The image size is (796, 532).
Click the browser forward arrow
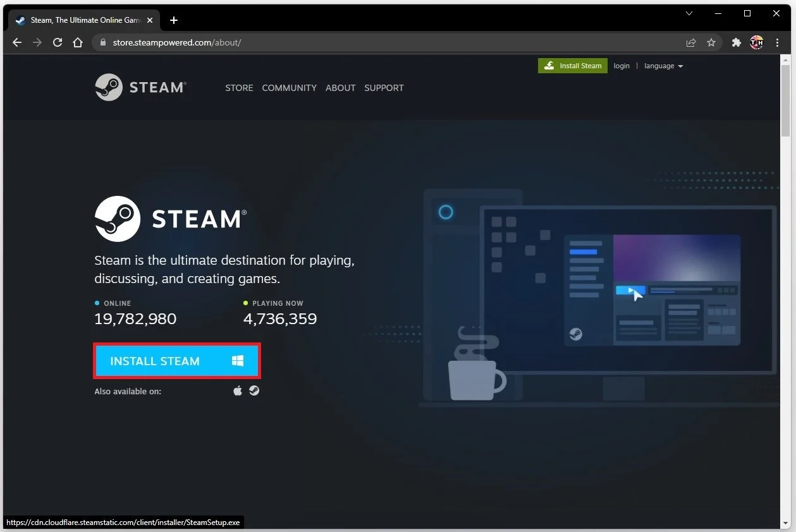(x=37, y=42)
